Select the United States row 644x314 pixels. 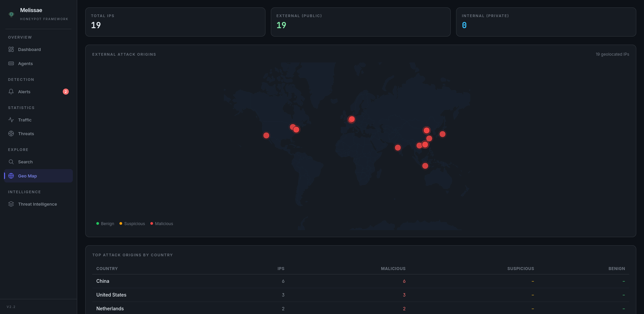point(361,295)
